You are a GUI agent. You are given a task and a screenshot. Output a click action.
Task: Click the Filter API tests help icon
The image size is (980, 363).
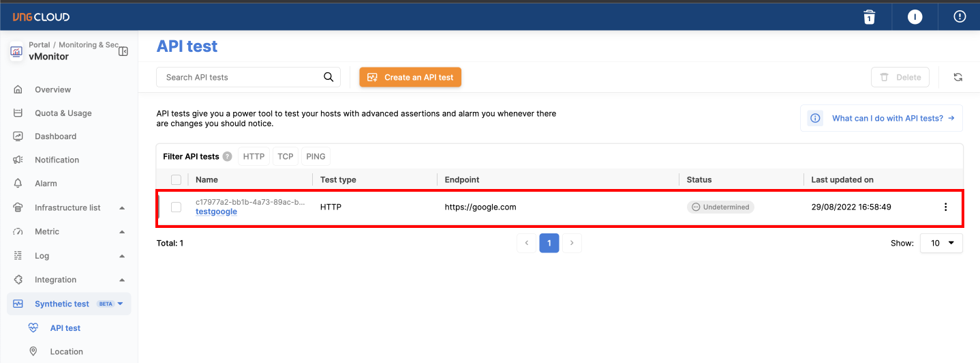point(227,156)
